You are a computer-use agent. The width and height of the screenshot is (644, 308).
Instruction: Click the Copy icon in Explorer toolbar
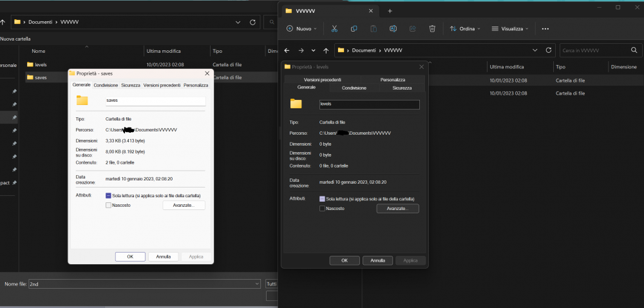[354, 28]
